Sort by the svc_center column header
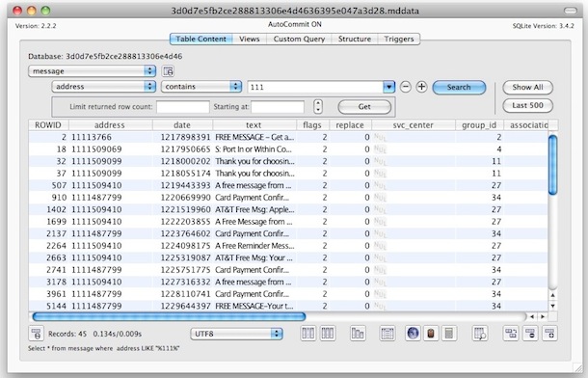 pos(413,125)
